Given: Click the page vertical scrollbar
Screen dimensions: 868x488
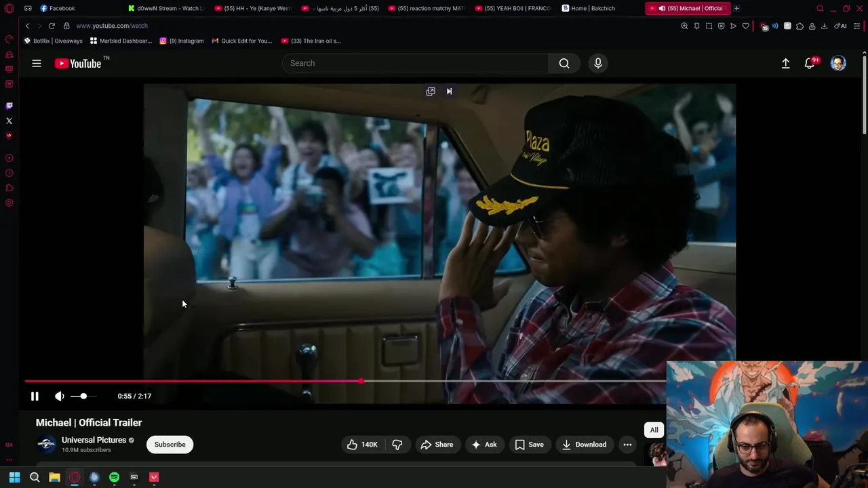Looking at the screenshot, I should tap(864, 95).
